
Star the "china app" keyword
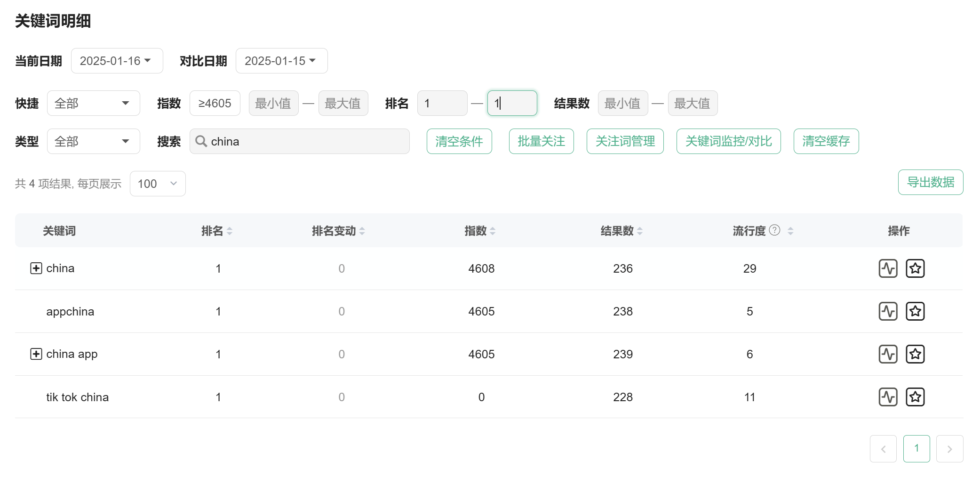915,354
